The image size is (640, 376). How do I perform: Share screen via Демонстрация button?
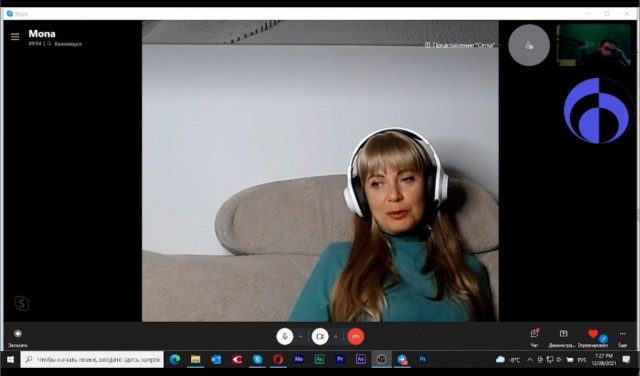tap(563, 337)
